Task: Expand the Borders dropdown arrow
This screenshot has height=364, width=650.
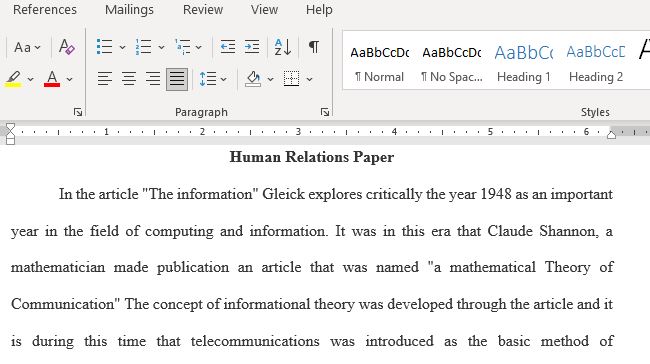Action: [309, 79]
